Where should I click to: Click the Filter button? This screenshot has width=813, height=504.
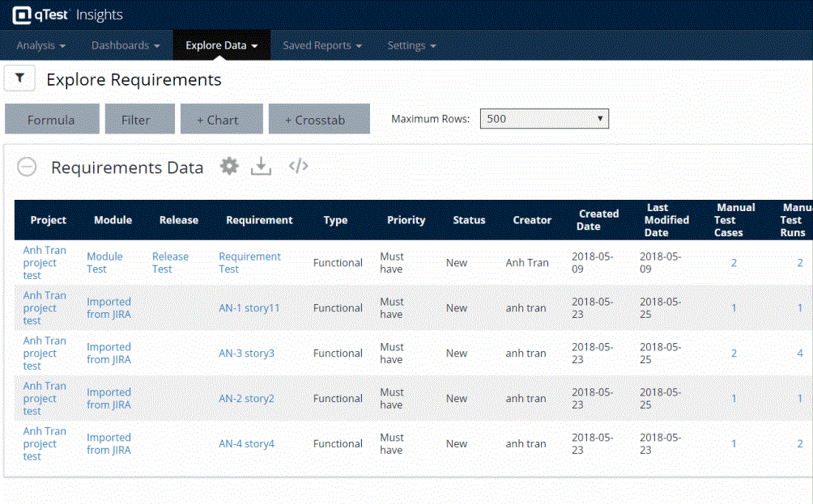139,118
